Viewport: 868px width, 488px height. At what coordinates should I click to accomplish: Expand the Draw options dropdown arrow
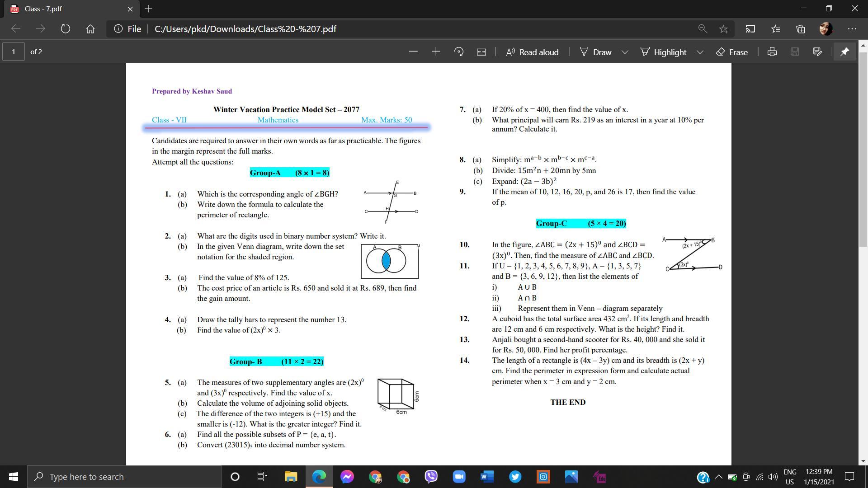pyautogui.click(x=625, y=52)
